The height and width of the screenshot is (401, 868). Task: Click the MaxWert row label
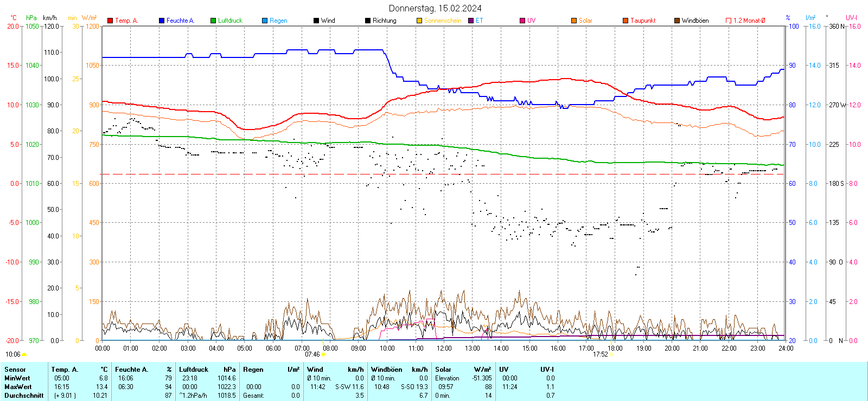[18, 387]
